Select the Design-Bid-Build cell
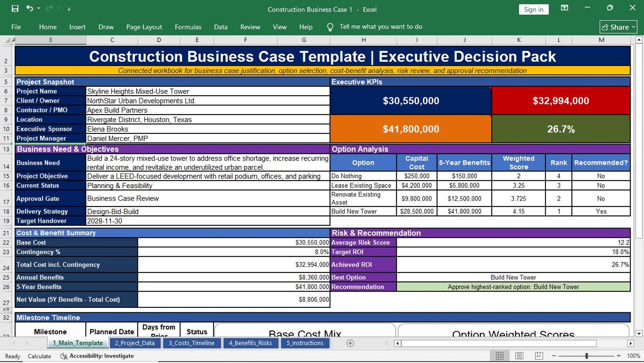The width and height of the screenshot is (644, 363). [208, 211]
